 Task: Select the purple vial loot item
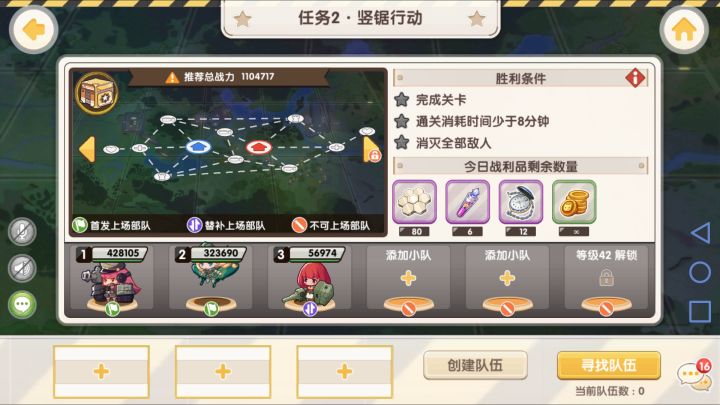[x=467, y=202]
